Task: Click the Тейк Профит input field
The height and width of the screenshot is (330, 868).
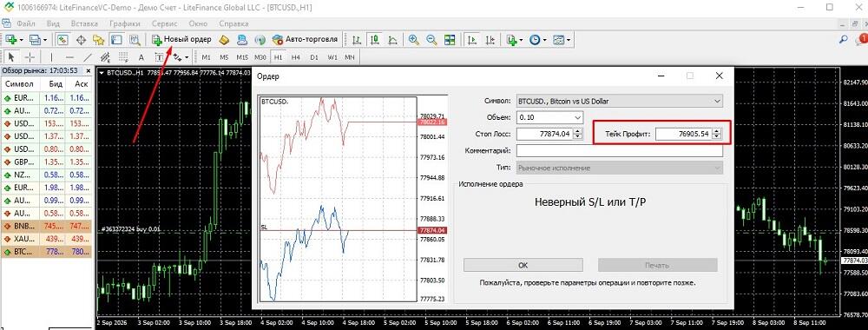Action: click(684, 134)
